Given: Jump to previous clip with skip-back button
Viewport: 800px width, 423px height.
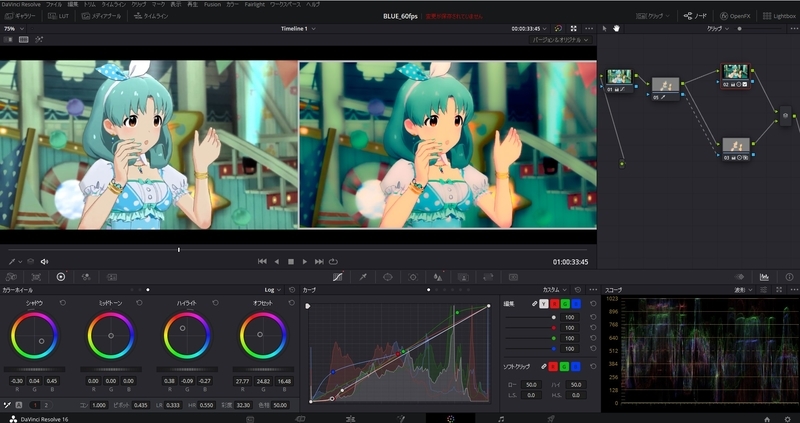Looking at the screenshot, I should (262, 262).
